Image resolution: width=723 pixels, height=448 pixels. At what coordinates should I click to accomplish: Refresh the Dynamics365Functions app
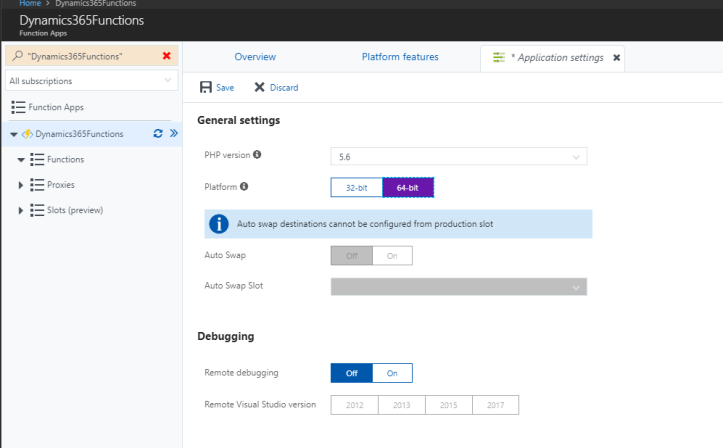click(x=158, y=134)
